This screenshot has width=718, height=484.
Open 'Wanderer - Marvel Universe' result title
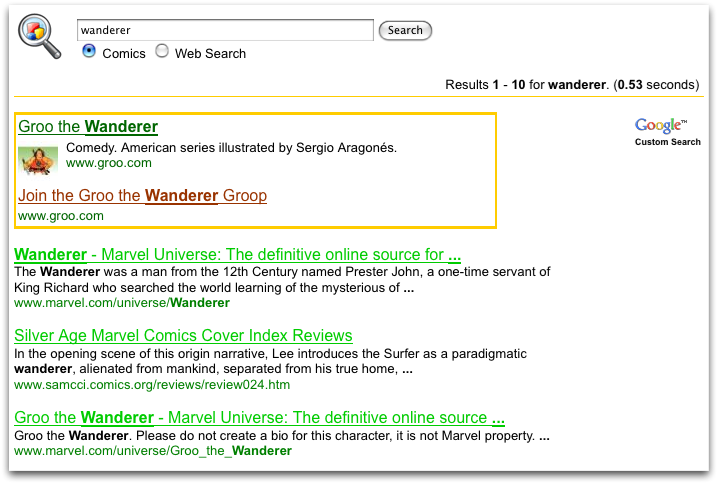[237, 255]
